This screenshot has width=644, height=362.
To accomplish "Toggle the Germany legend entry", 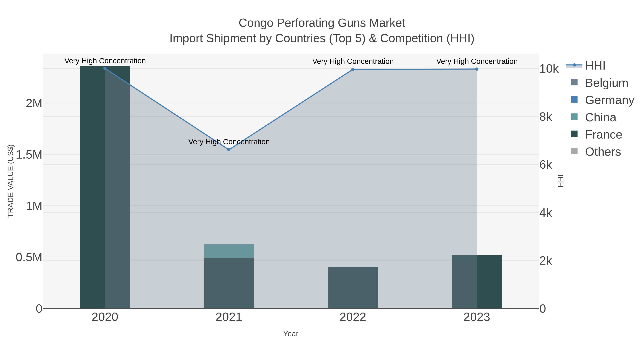I will (602, 100).
